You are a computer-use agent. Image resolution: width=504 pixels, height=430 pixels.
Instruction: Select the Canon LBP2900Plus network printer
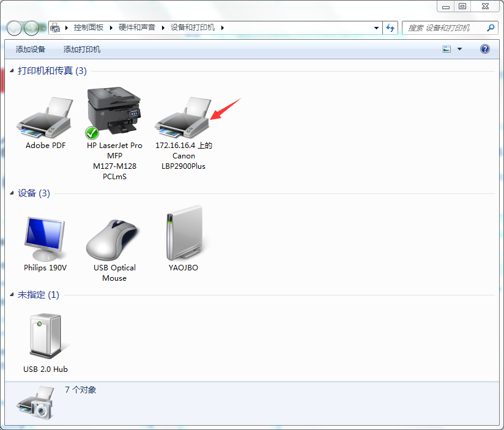(183, 117)
